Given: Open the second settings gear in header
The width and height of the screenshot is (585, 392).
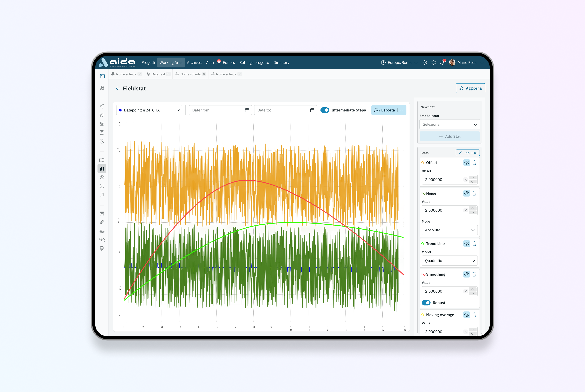Looking at the screenshot, I should (434, 62).
